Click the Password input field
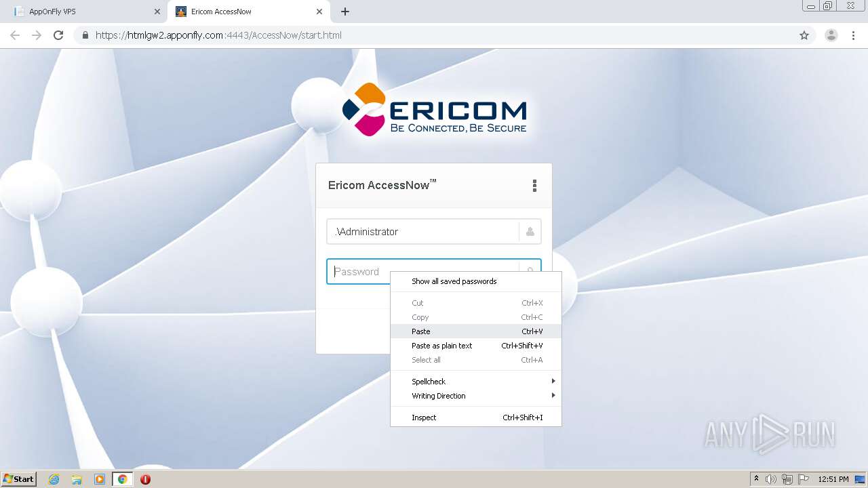The width and height of the screenshot is (868, 488). (x=359, y=272)
